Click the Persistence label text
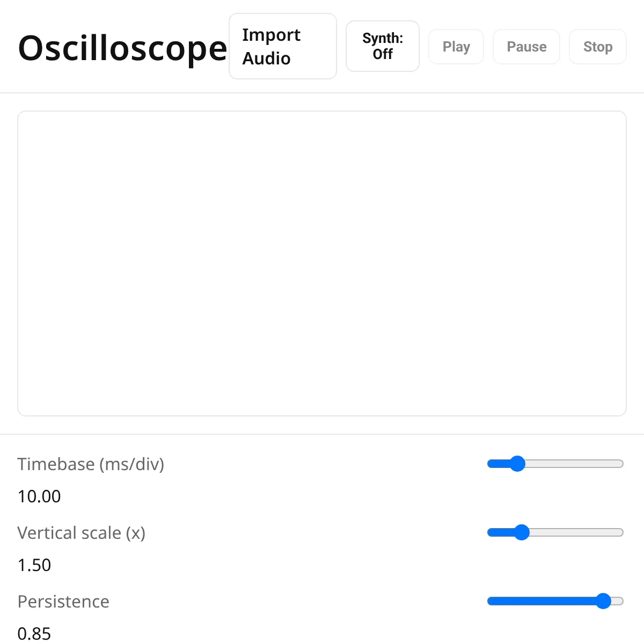The height and width of the screenshot is (644, 644). click(63, 602)
